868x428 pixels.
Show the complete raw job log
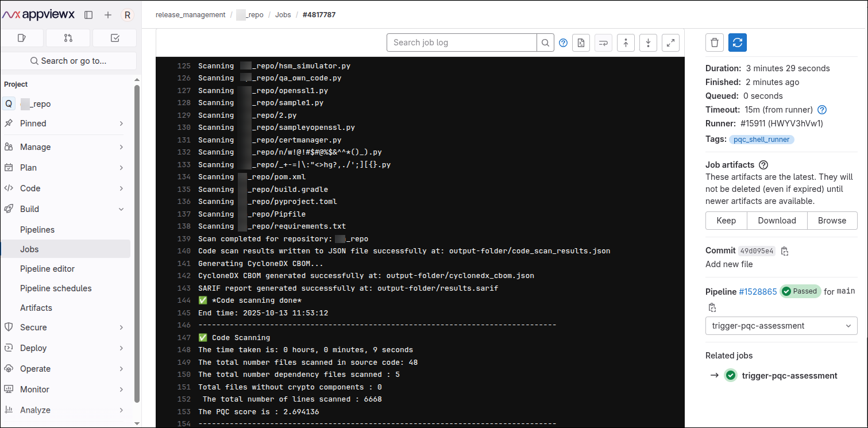(581, 43)
